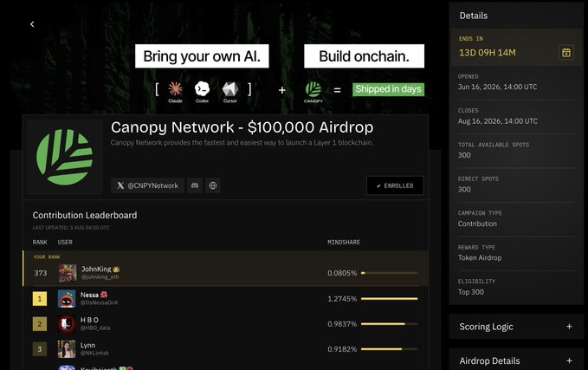Click the Enrolled button
588x370 pixels.
395,185
